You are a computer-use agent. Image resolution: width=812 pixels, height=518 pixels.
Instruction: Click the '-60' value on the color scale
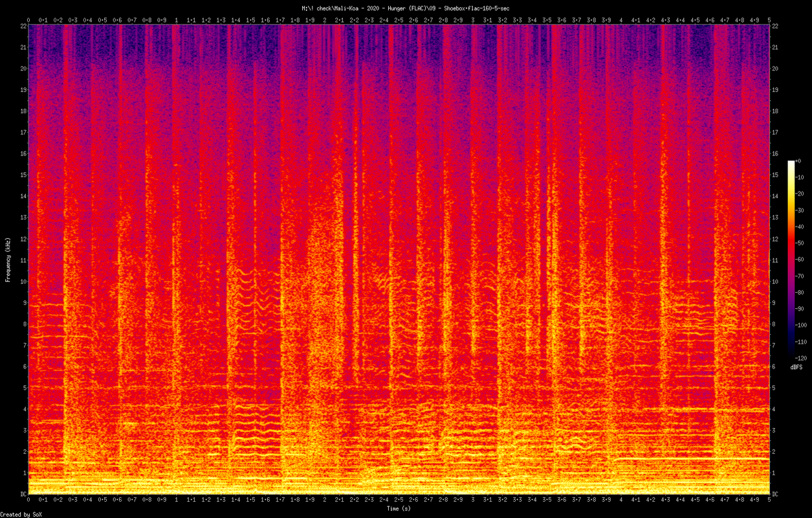(x=801, y=260)
